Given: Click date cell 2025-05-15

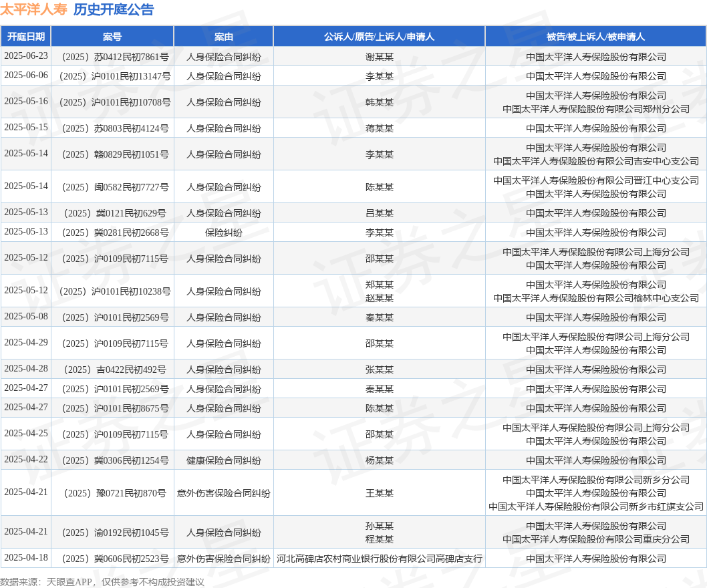Looking at the screenshot, I should (25, 128).
